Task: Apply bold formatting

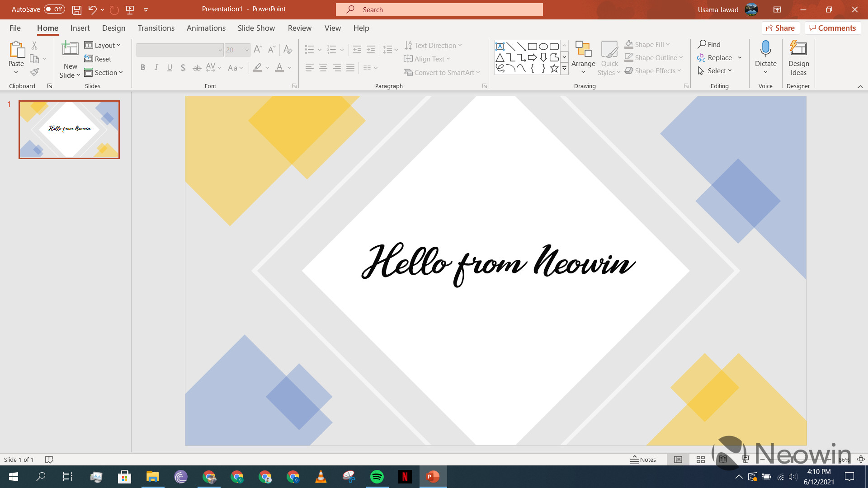Action: 143,68
